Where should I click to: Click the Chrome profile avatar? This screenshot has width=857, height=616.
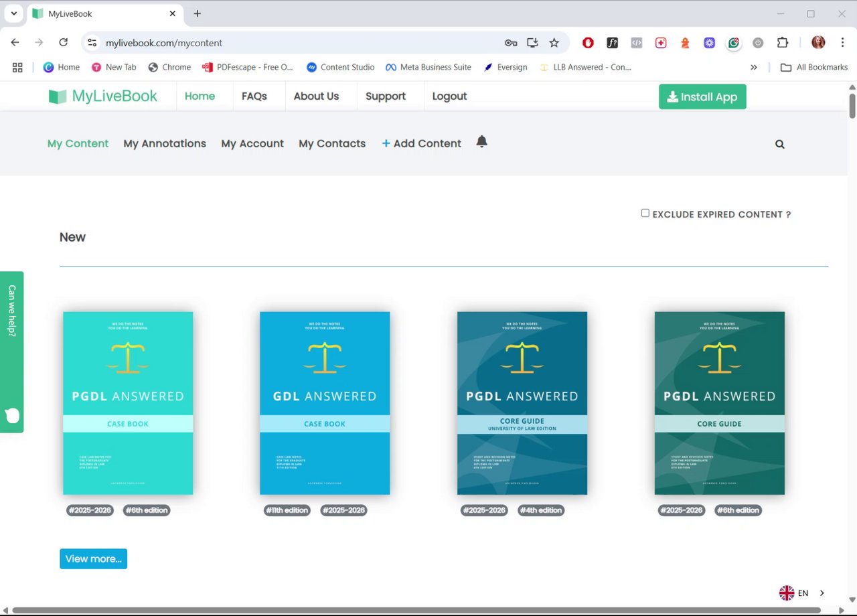[818, 43]
